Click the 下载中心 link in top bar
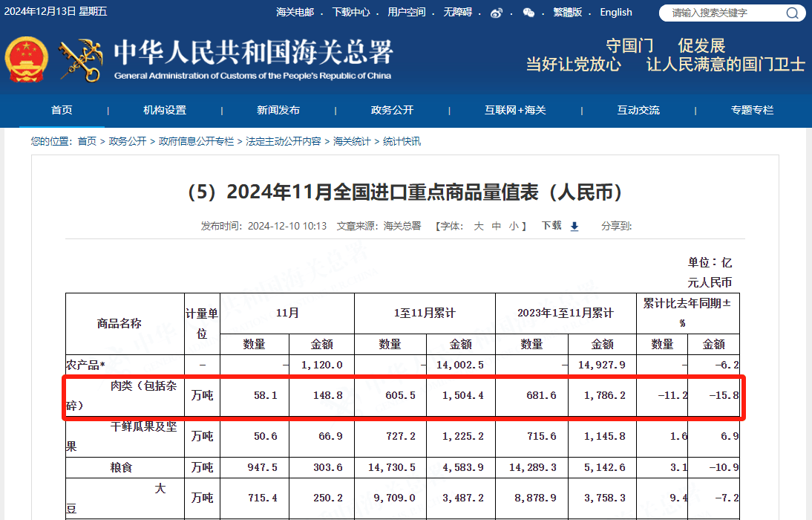This screenshot has height=520, width=812. point(351,12)
